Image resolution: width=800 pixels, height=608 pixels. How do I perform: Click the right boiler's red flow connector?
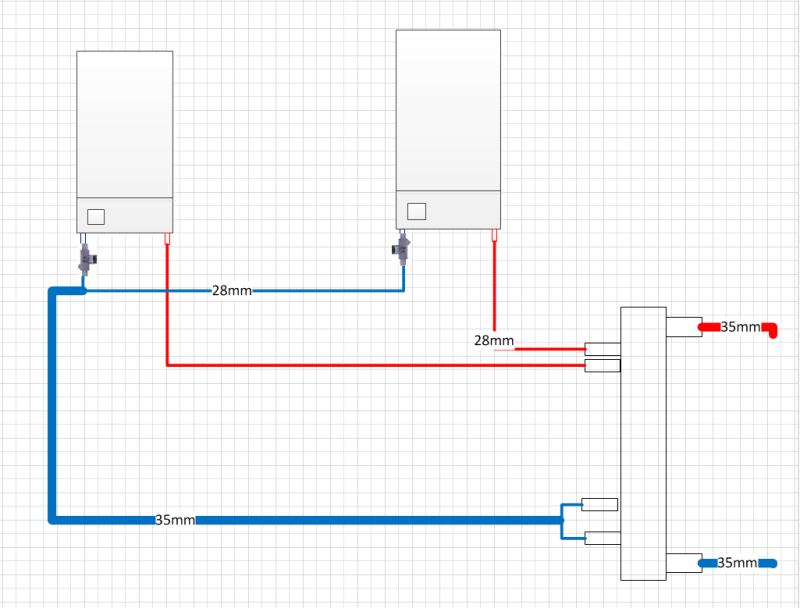(x=494, y=234)
